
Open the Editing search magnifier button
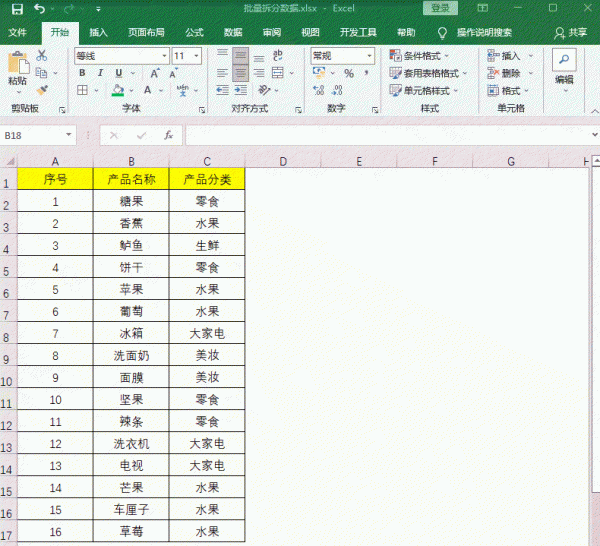[564, 60]
